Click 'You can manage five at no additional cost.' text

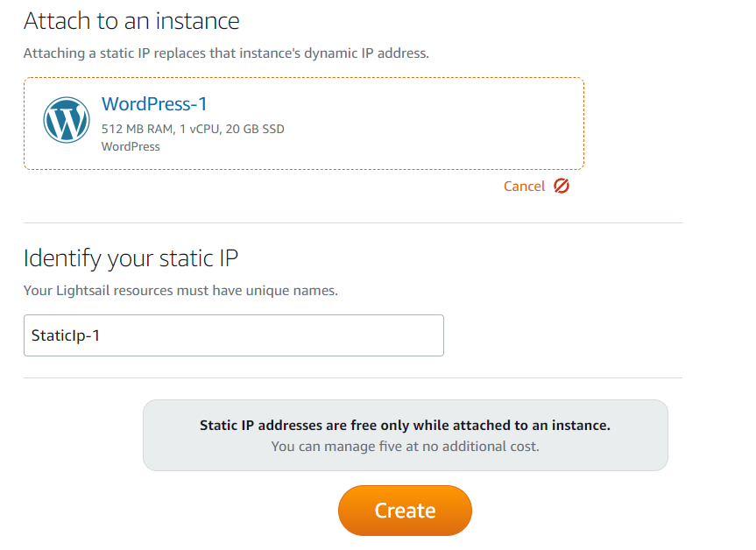[x=405, y=447]
